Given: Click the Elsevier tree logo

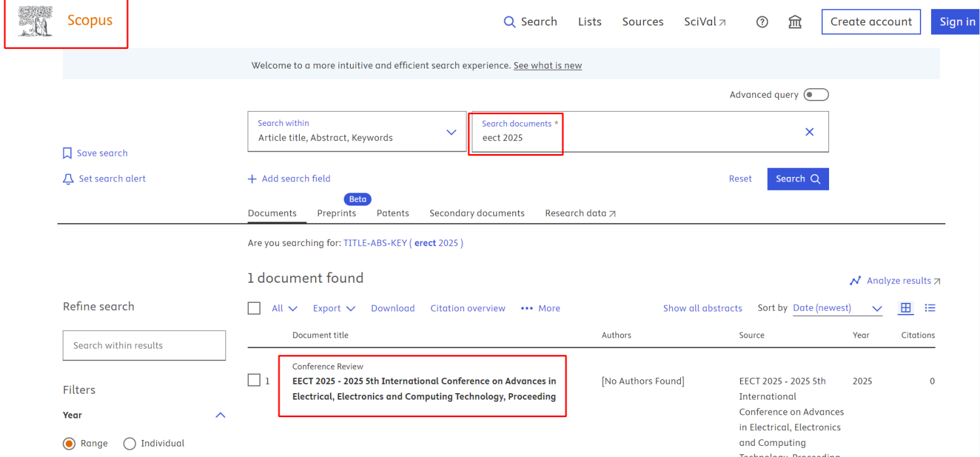Looking at the screenshot, I should click(35, 21).
